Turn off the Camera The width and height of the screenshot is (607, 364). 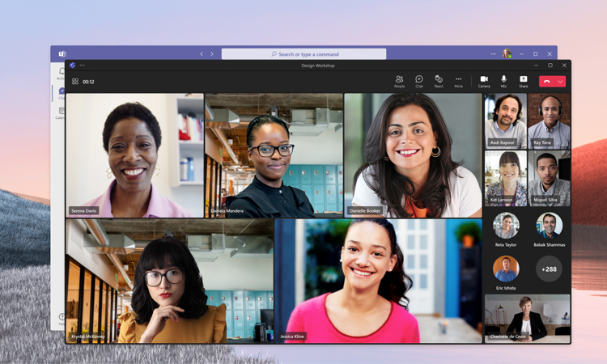tap(484, 80)
